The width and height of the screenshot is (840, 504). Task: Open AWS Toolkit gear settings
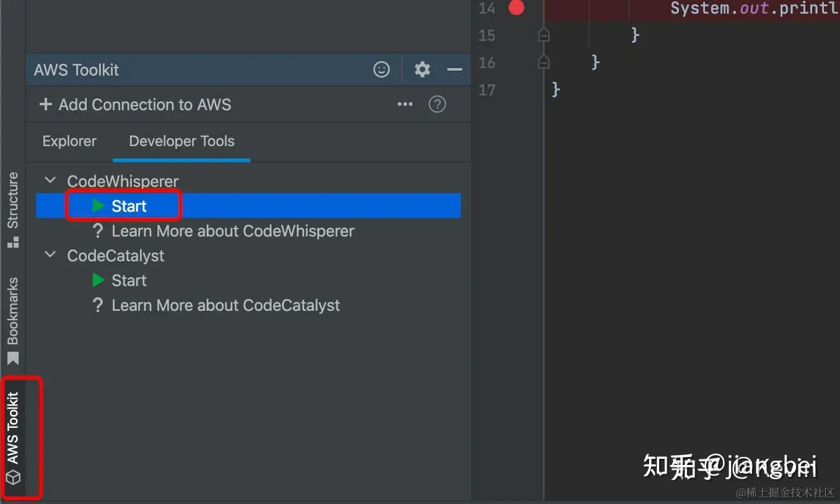coord(422,69)
